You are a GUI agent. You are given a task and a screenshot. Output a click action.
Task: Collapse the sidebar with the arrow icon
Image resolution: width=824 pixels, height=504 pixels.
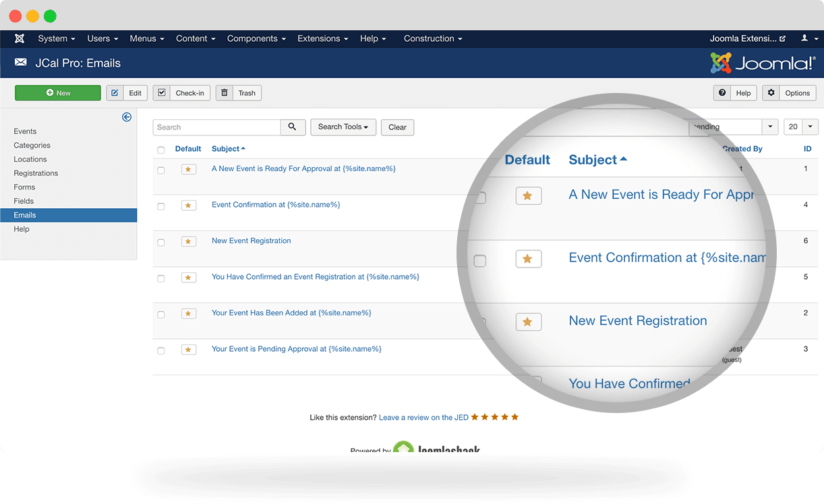(x=127, y=117)
